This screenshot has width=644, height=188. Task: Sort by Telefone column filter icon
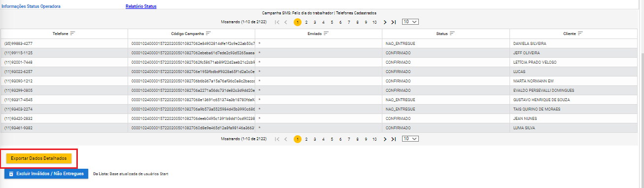pyautogui.click(x=72, y=34)
